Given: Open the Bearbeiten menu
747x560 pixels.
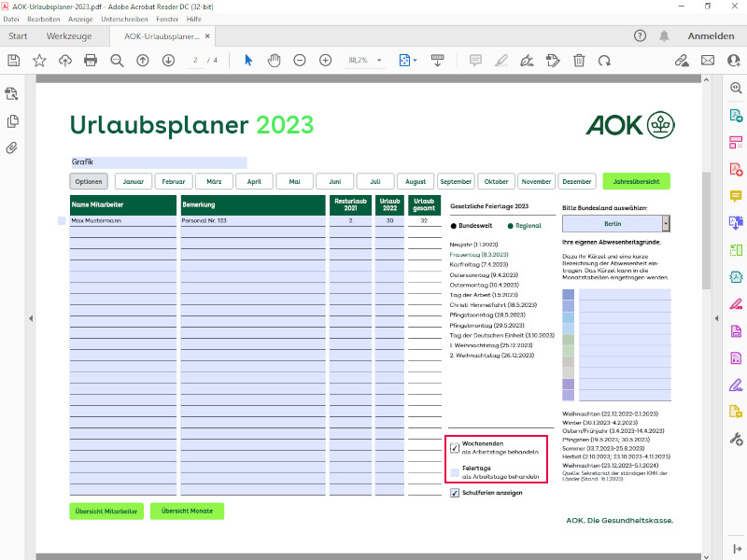Looking at the screenshot, I should [43, 19].
